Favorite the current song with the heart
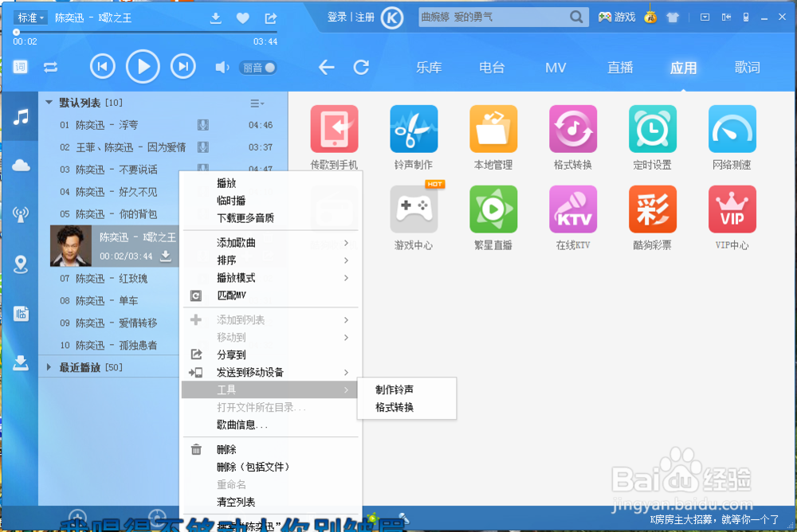 click(243, 18)
